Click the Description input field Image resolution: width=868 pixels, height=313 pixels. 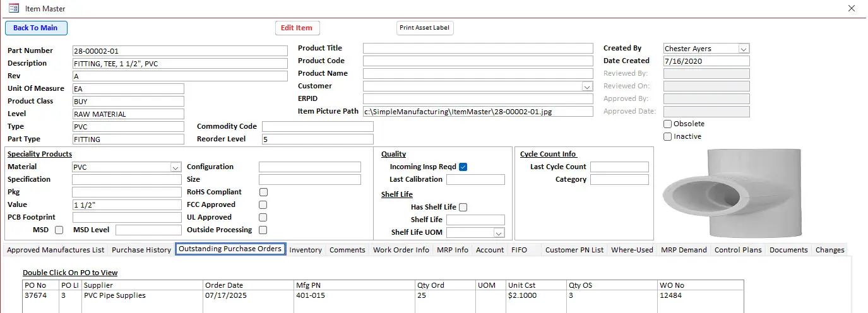coord(180,64)
